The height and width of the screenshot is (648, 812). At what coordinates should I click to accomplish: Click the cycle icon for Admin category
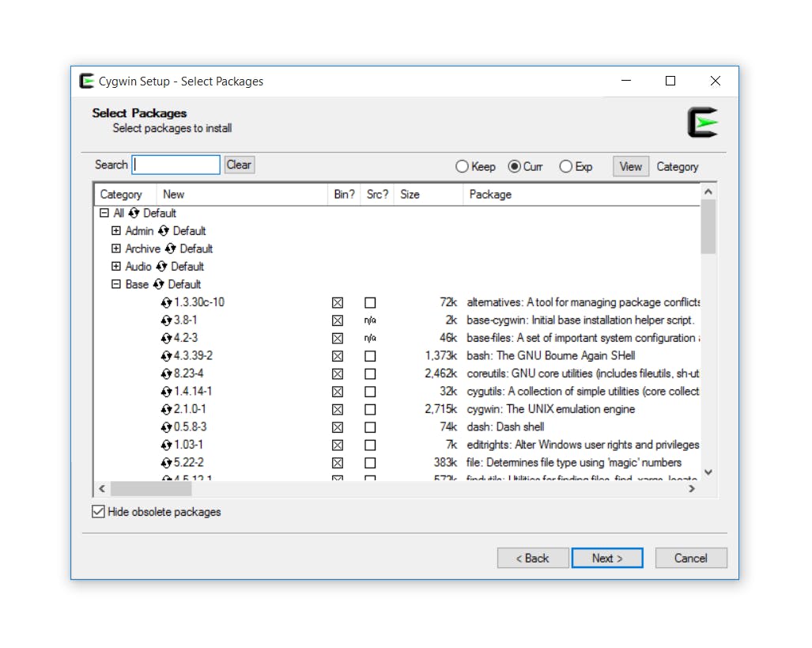(164, 231)
